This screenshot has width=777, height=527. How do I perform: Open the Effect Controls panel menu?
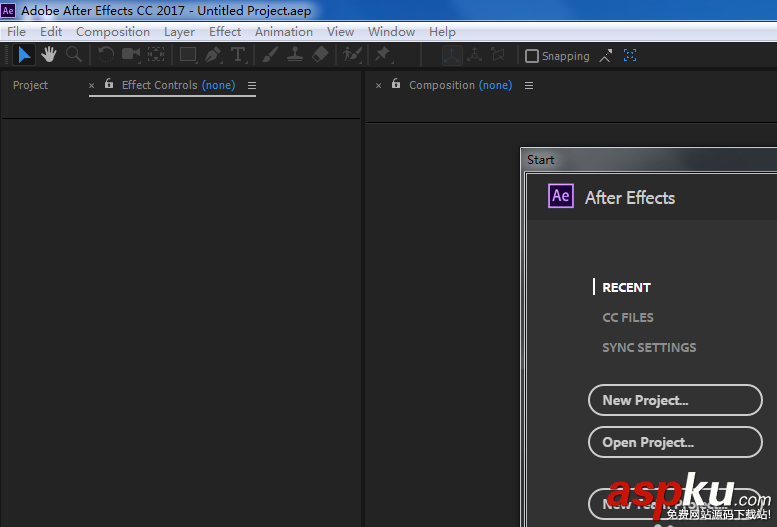(x=252, y=86)
